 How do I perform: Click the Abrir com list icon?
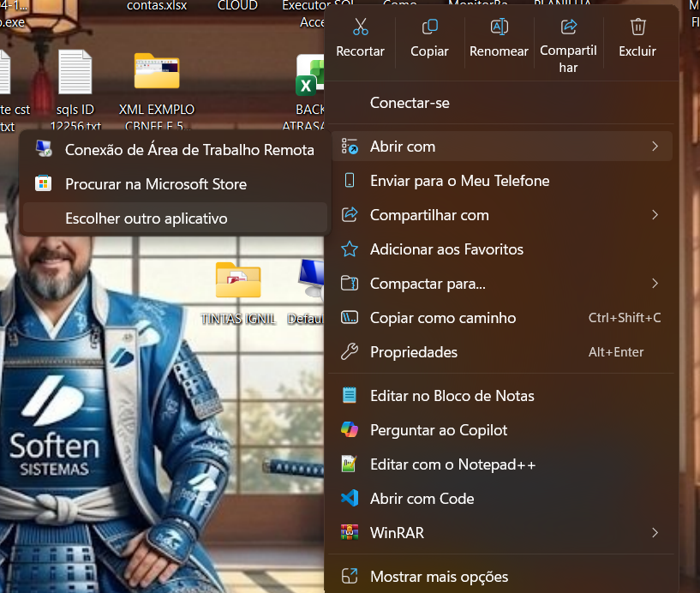[x=350, y=146]
